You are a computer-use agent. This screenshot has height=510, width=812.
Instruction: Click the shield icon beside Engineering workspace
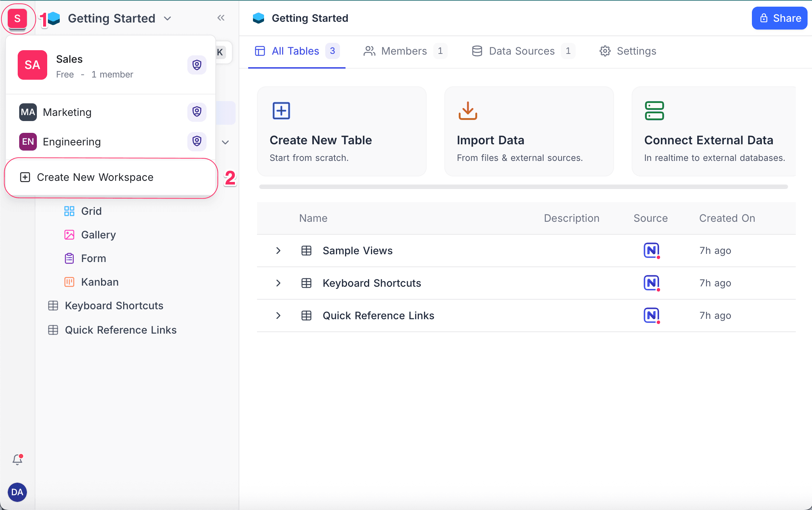click(x=197, y=141)
